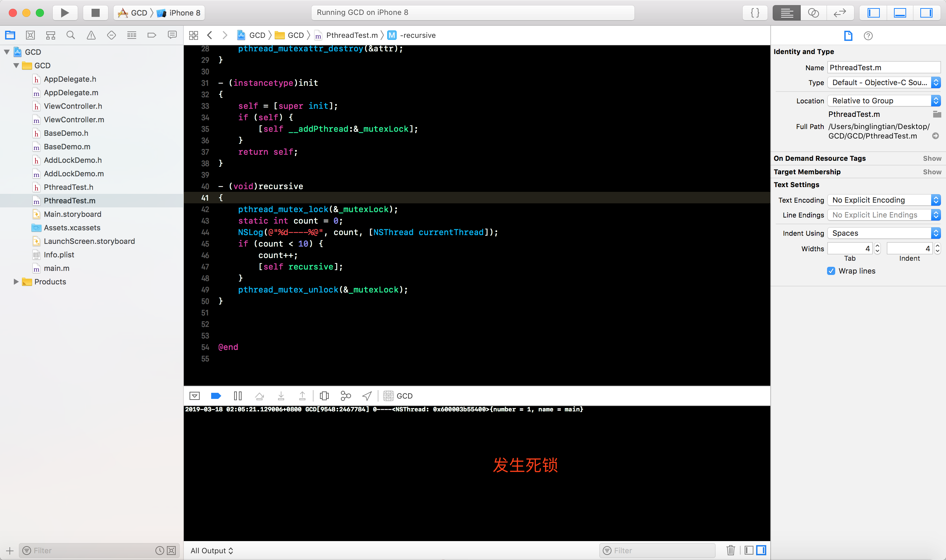
Task: Step out in the debugger
Action: (302, 396)
